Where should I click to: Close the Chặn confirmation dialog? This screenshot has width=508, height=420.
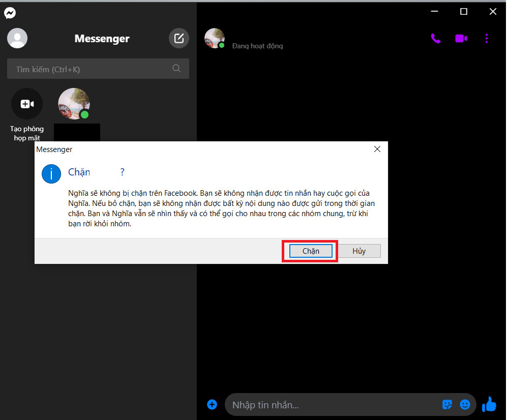(x=377, y=149)
